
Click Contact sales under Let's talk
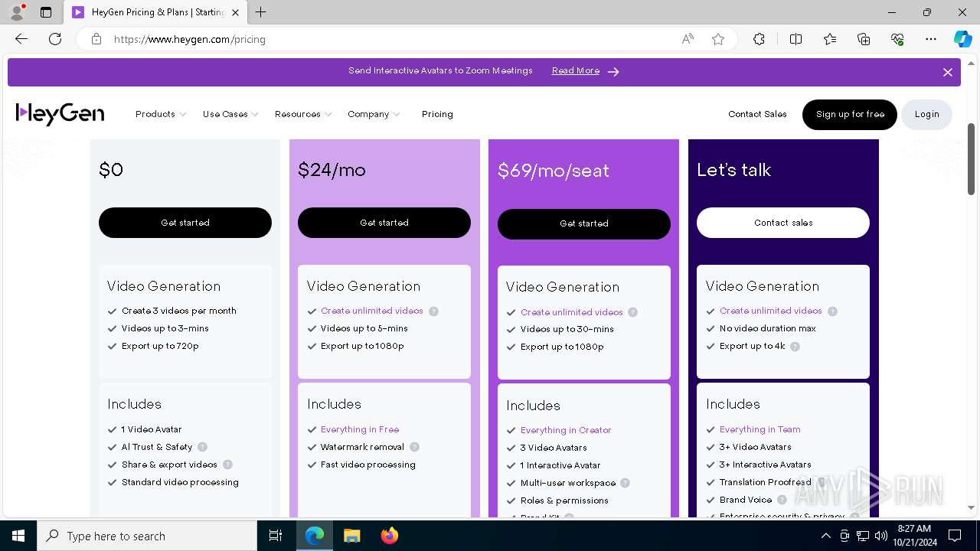(783, 223)
